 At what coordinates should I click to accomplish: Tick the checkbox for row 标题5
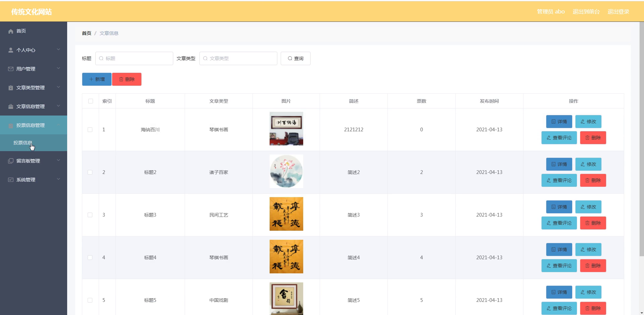tap(90, 300)
